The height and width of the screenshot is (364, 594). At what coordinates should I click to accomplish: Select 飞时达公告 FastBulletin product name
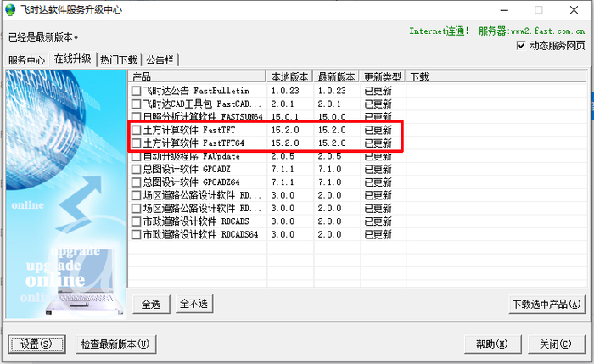coord(196,91)
